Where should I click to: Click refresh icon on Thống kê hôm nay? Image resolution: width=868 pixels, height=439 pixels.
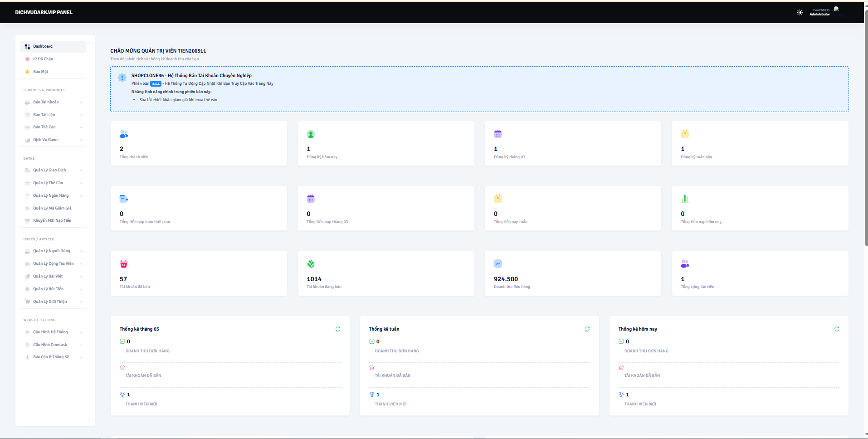(x=837, y=329)
